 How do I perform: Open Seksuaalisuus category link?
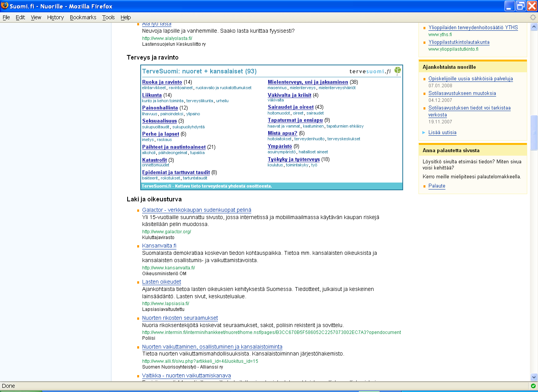point(159,121)
